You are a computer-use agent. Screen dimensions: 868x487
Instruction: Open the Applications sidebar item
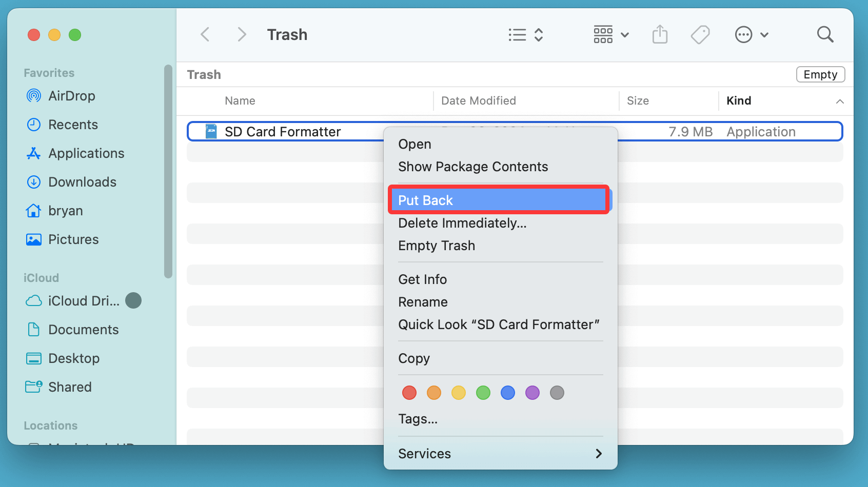86,153
